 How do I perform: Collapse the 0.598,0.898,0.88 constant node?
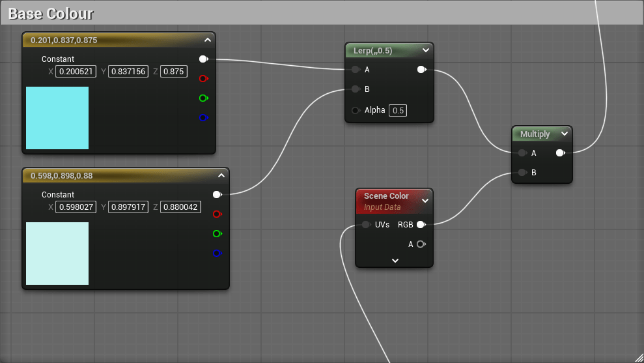coord(221,175)
